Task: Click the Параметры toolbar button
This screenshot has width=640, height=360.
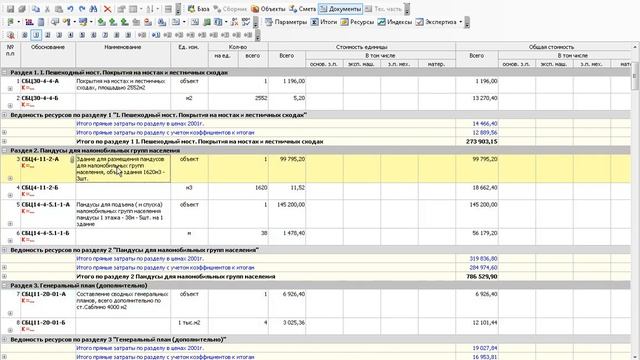Action: pyautogui.click(x=286, y=22)
